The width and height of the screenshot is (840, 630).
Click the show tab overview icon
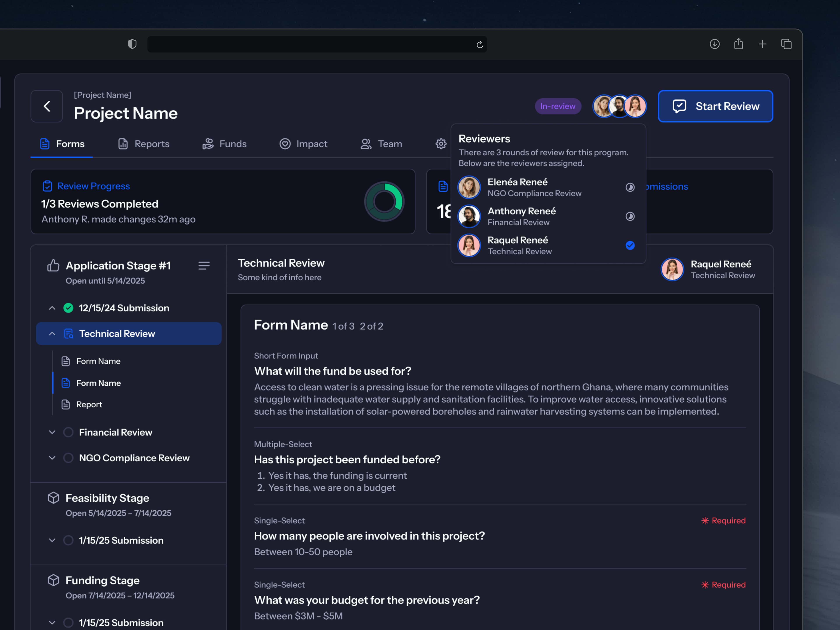786,44
